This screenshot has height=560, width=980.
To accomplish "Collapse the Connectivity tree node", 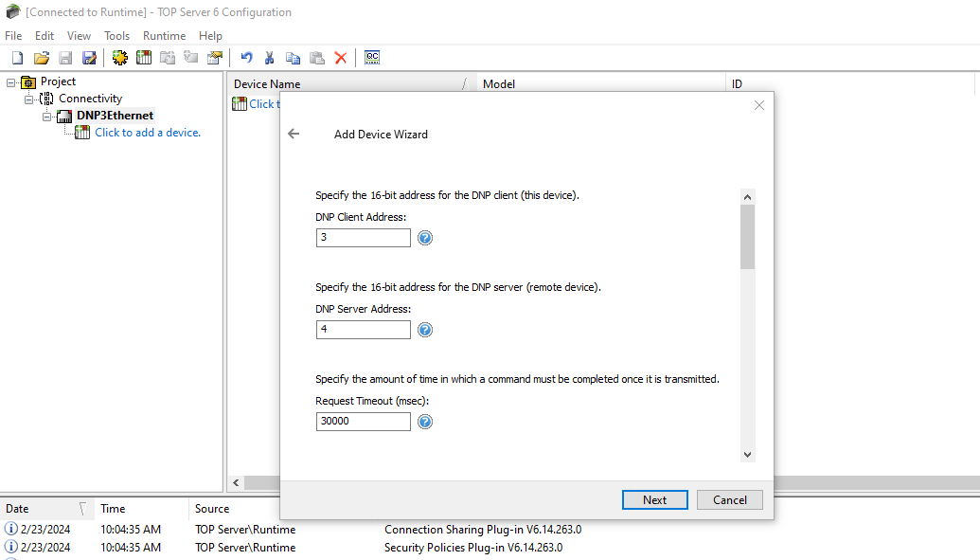I will [29, 98].
